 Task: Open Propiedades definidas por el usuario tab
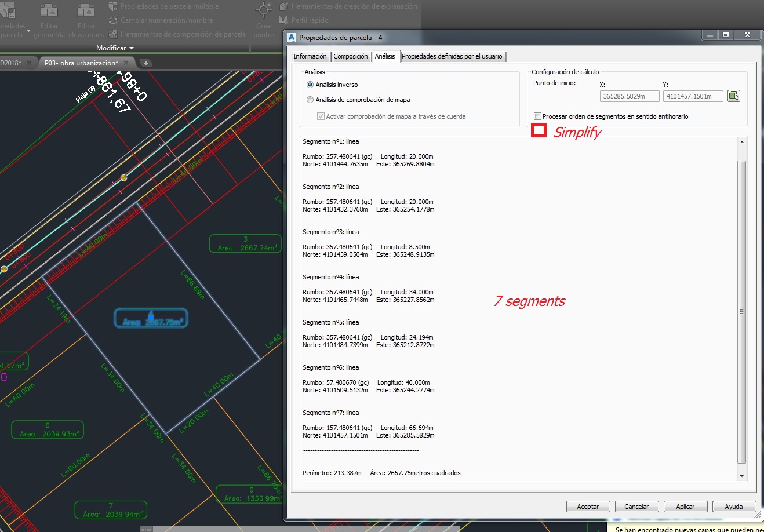(452, 56)
